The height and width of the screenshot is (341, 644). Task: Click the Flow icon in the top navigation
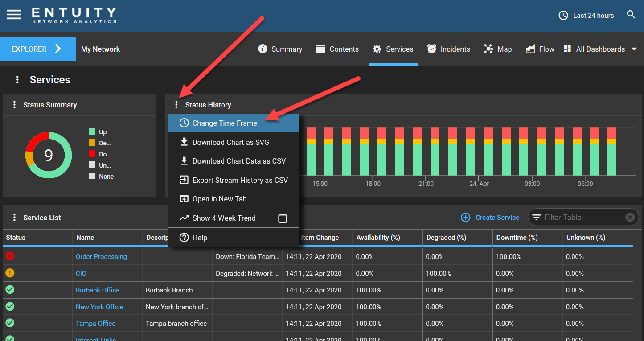point(530,49)
